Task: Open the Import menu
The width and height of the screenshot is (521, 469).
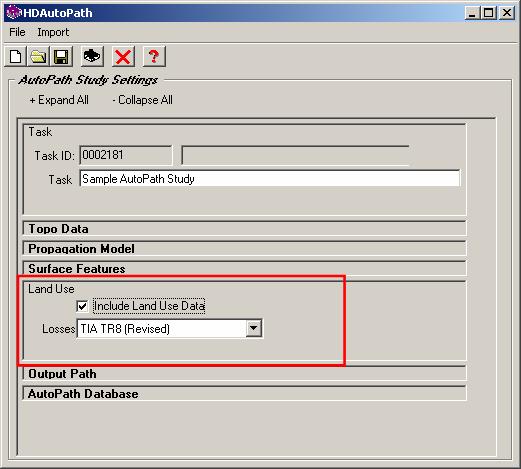Action: (53, 32)
